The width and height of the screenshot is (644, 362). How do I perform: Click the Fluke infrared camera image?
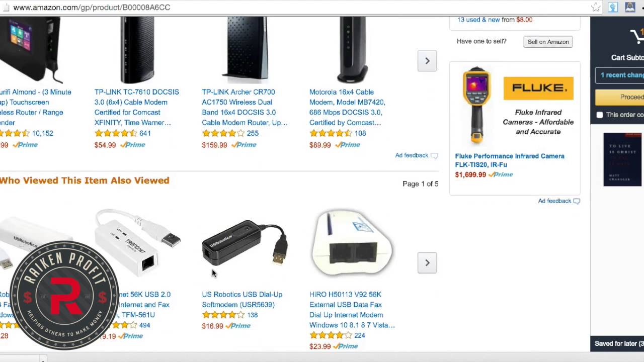(x=477, y=105)
